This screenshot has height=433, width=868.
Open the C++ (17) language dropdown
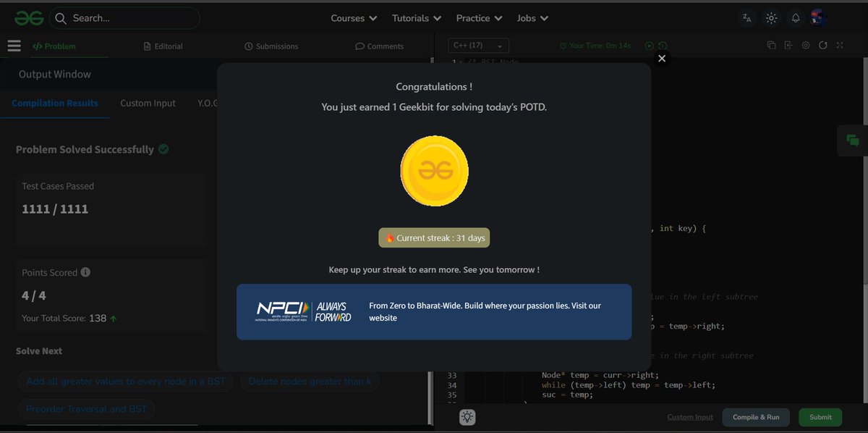478,46
